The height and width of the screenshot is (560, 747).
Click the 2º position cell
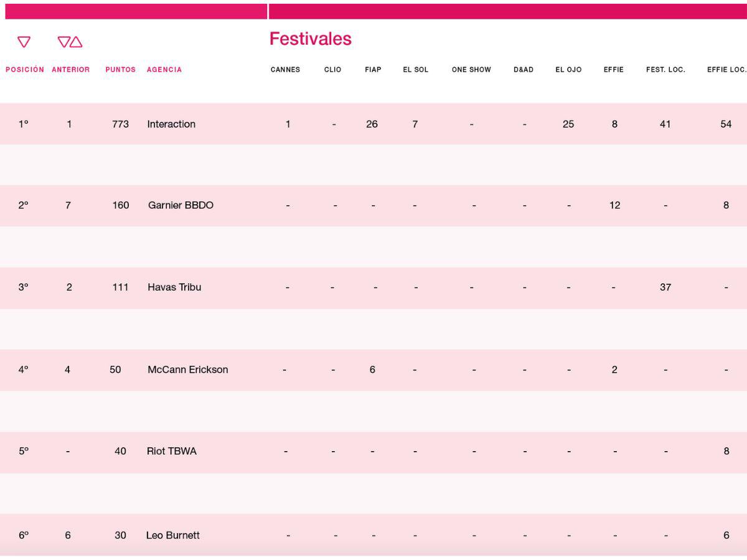pos(24,205)
